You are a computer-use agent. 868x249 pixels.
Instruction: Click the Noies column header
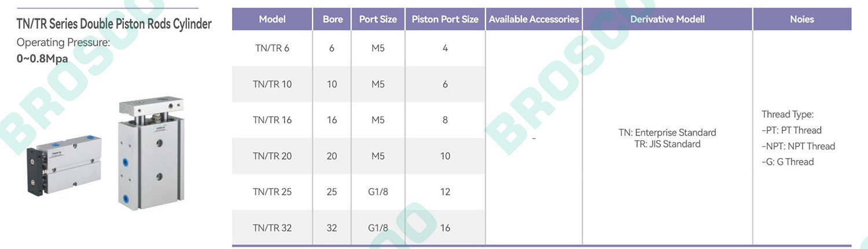pos(802,19)
